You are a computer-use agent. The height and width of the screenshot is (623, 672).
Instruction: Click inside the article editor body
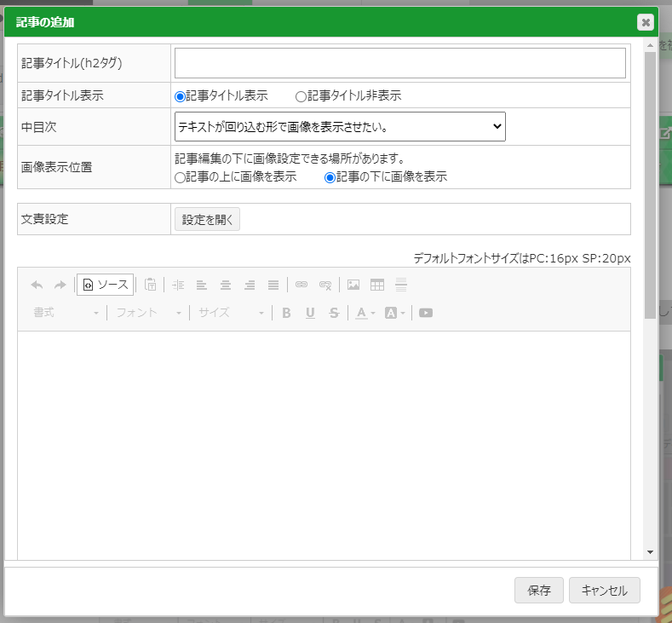point(324,445)
